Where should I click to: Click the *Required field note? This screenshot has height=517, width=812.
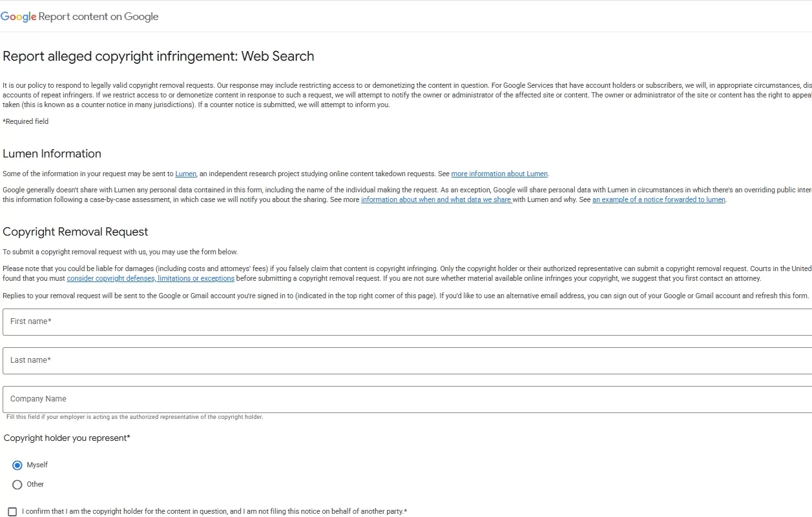coord(25,121)
